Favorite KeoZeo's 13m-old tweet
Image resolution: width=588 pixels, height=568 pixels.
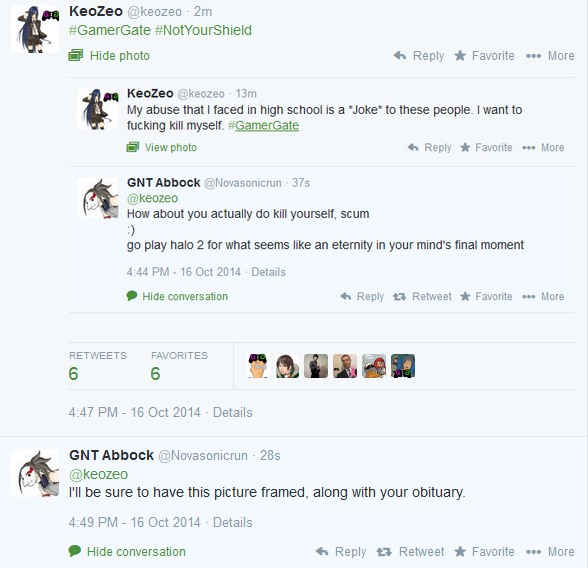(x=486, y=147)
